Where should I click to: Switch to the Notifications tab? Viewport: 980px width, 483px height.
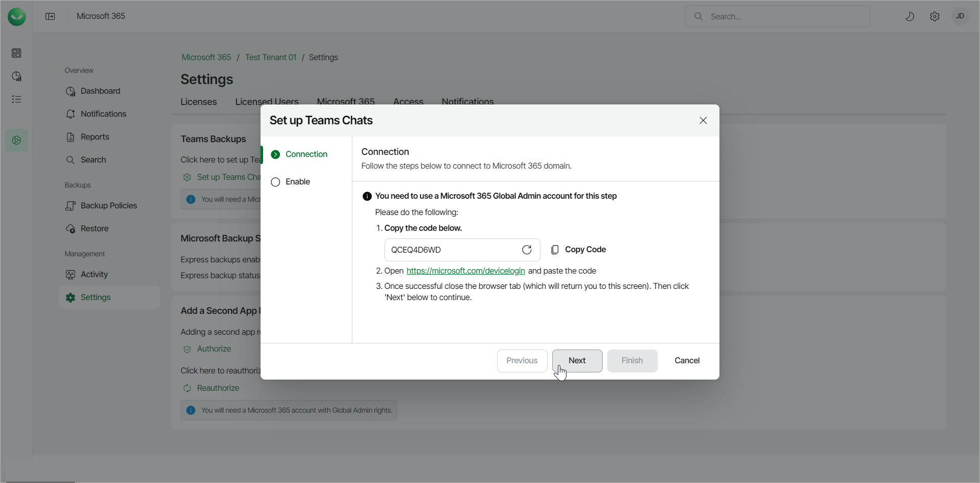click(x=467, y=101)
